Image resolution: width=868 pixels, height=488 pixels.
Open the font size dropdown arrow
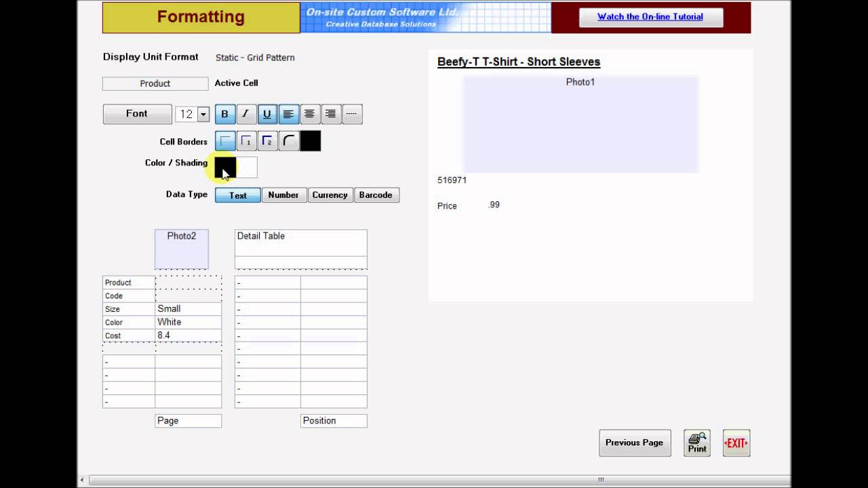tap(203, 115)
